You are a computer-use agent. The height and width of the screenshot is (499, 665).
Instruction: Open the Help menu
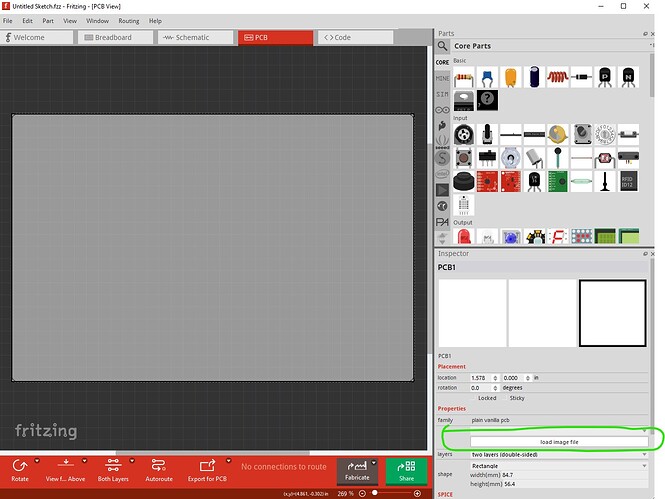click(155, 21)
